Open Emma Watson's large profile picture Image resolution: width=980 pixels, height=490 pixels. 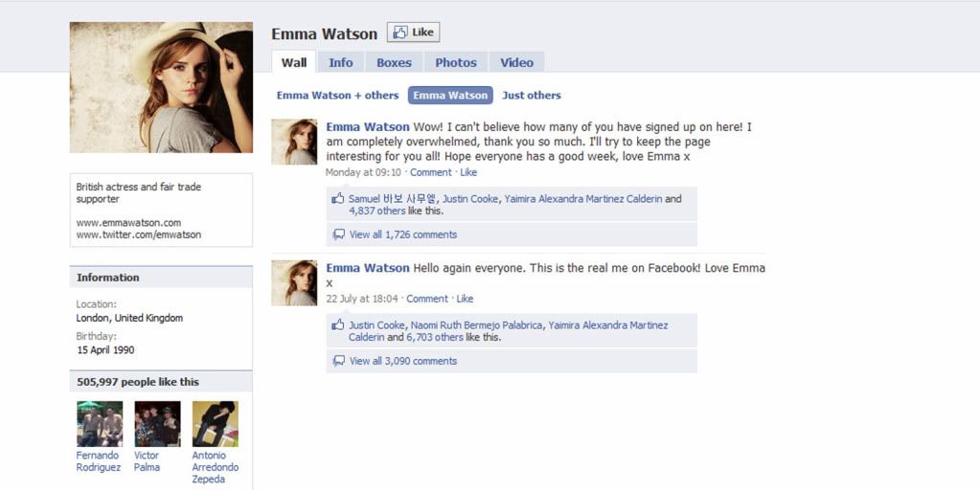point(161,87)
